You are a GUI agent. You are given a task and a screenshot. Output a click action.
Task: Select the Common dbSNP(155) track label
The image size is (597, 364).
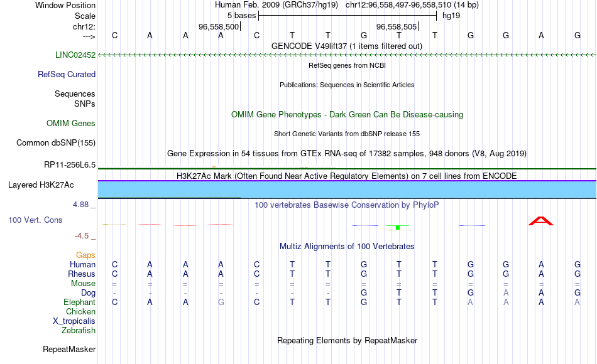click(56, 142)
